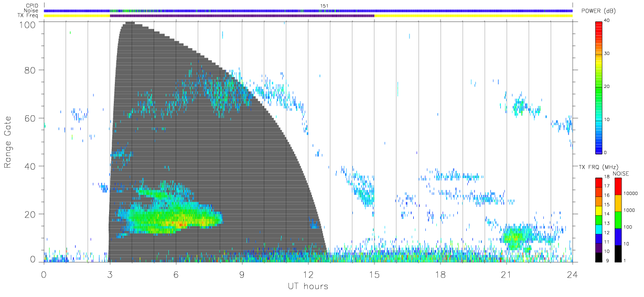644x297 pixels.
Task: Click the x-axis tick label '24'
Action: (572, 274)
